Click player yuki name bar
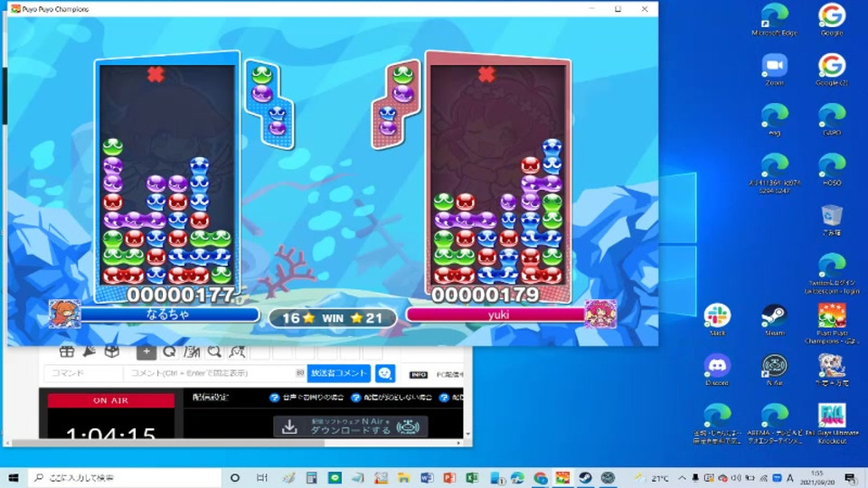This screenshot has width=868, height=488. pyautogui.click(x=497, y=314)
